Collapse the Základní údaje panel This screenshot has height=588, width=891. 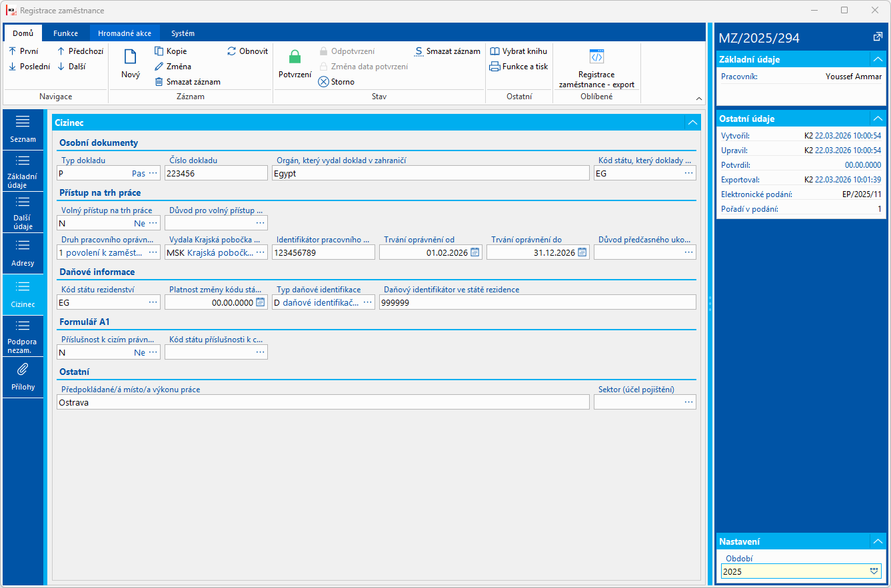coord(878,59)
